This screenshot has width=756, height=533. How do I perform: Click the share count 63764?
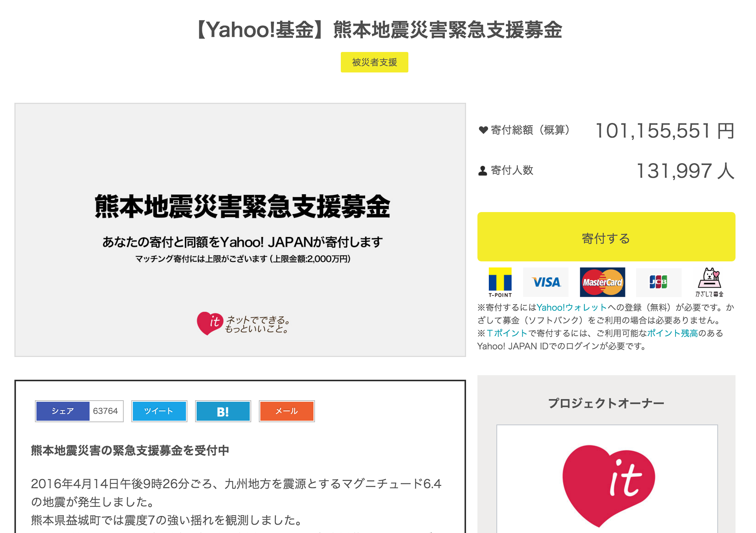click(106, 411)
